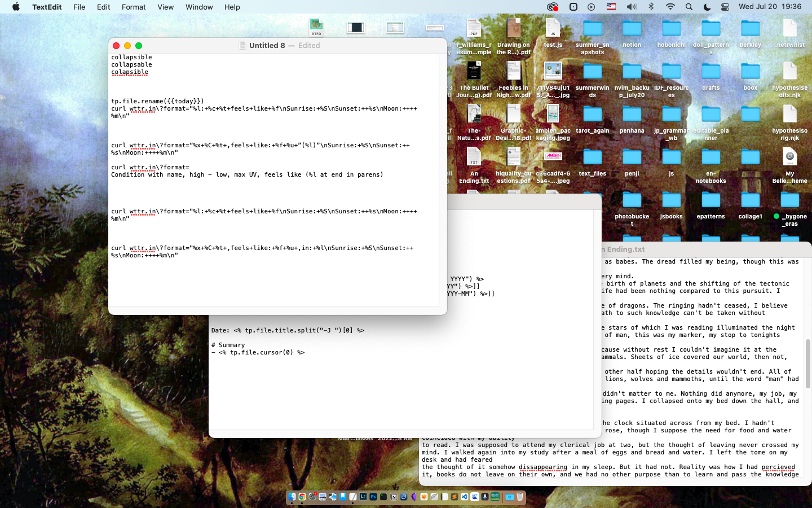This screenshot has height=508, width=812.
Task: Open Sublime Text from the dock
Action: coord(454,497)
